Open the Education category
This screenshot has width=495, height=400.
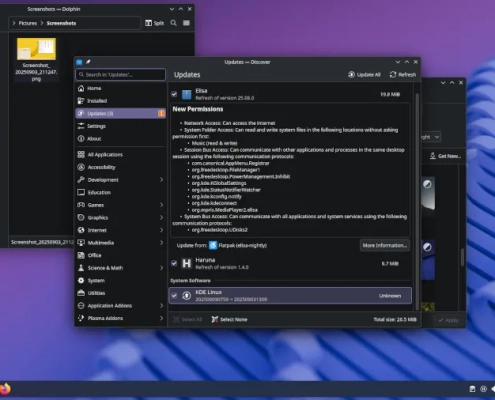coord(120,192)
